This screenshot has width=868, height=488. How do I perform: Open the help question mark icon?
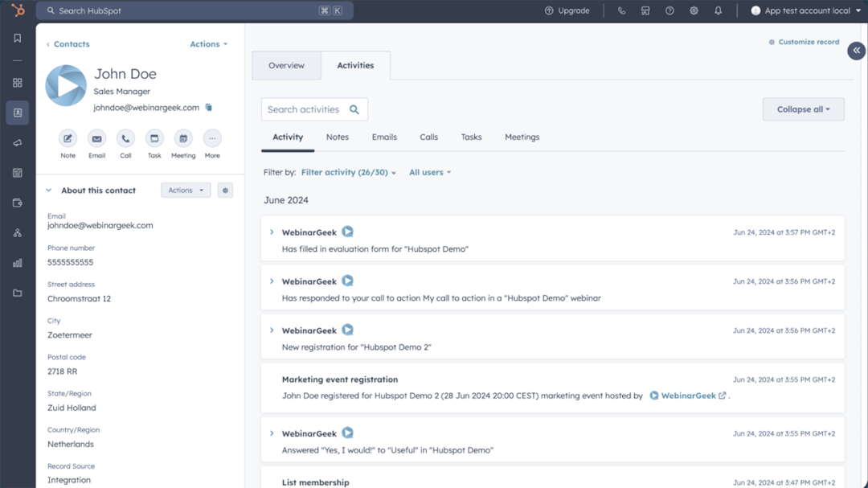coord(669,10)
